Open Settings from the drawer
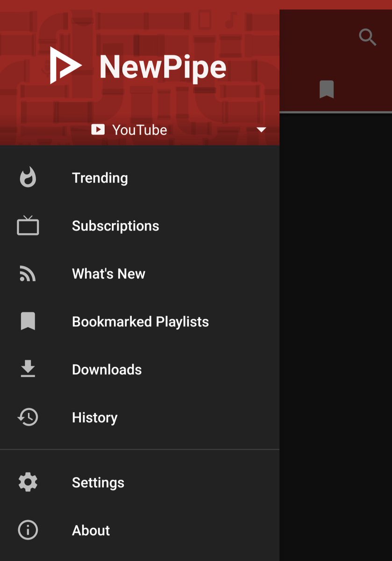This screenshot has width=392, height=561. [x=140, y=482]
